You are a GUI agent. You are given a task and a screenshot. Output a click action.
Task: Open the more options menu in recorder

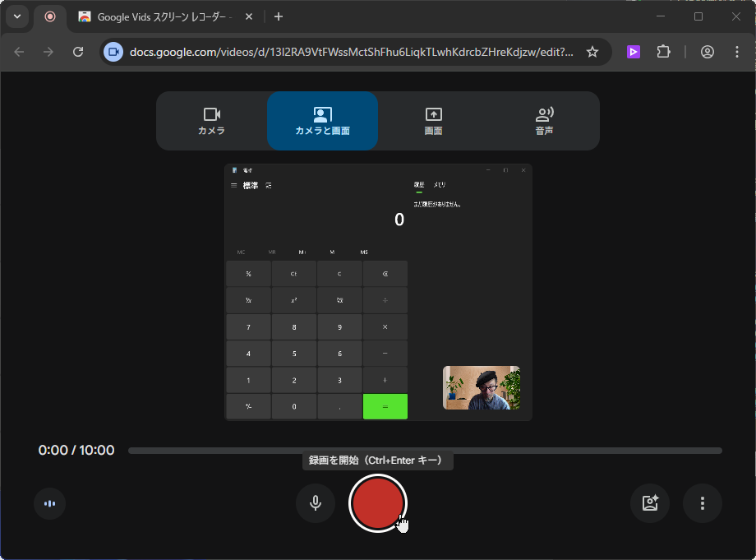tap(703, 503)
